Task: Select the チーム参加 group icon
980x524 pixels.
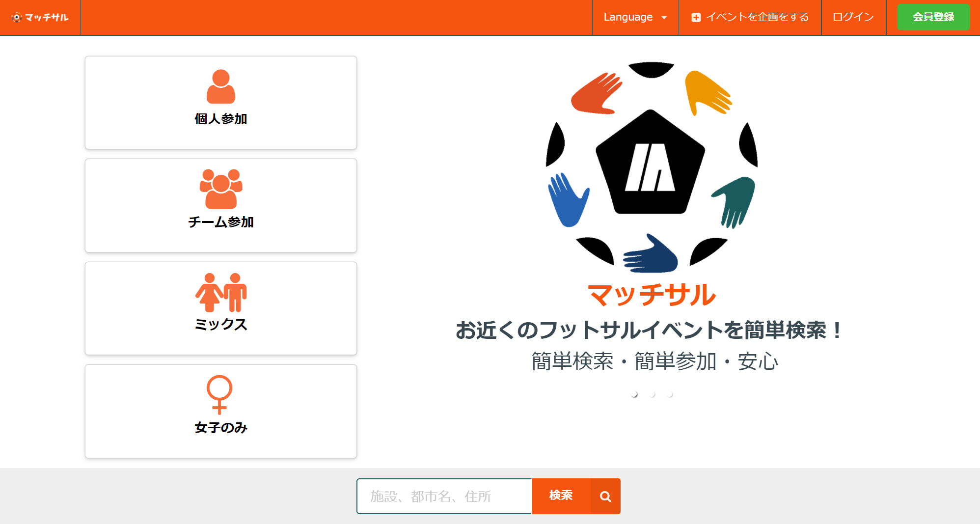Action: [x=221, y=189]
